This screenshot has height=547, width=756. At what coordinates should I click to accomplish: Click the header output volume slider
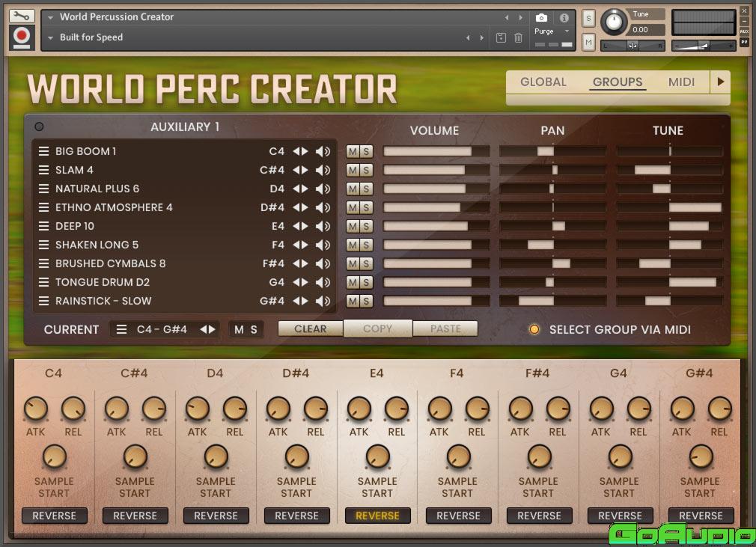[704, 46]
